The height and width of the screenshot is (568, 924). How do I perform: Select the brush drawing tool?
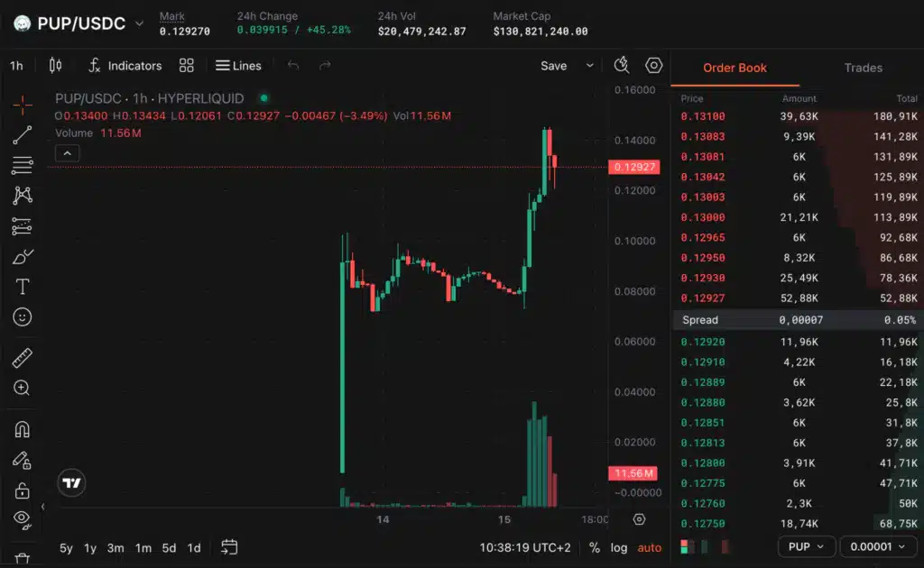tap(23, 257)
